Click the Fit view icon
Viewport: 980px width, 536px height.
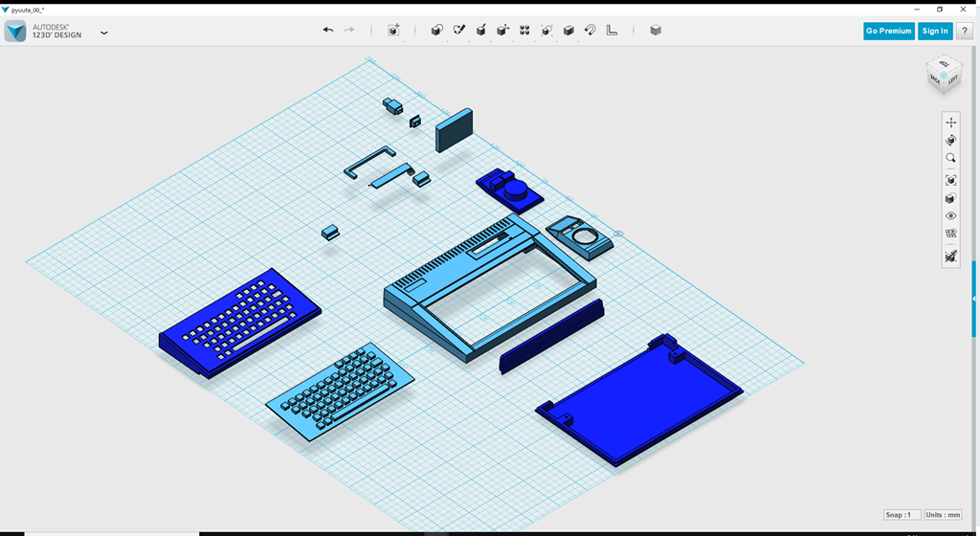coord(950,180)
